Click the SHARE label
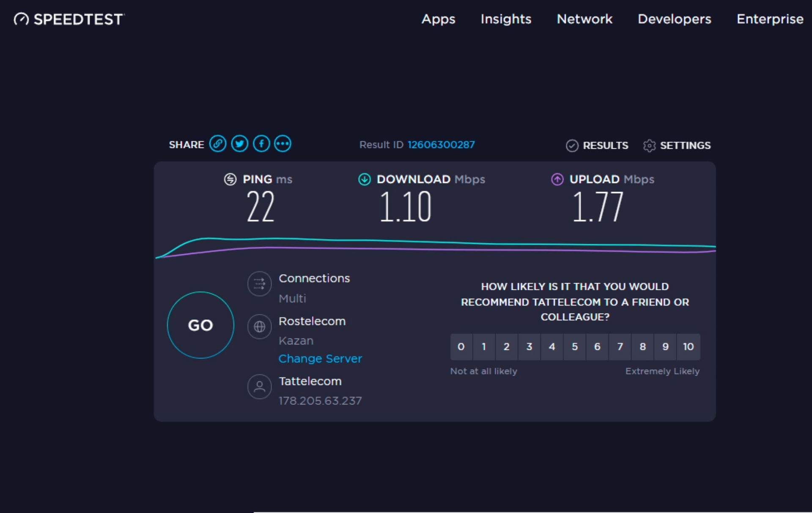 coord(187,145)
